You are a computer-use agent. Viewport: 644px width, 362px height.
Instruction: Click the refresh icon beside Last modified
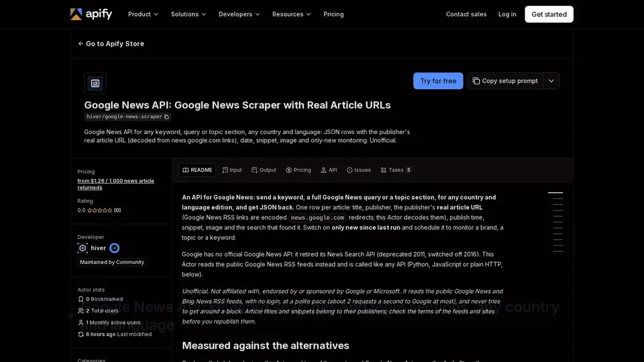[x=80, y=334]
